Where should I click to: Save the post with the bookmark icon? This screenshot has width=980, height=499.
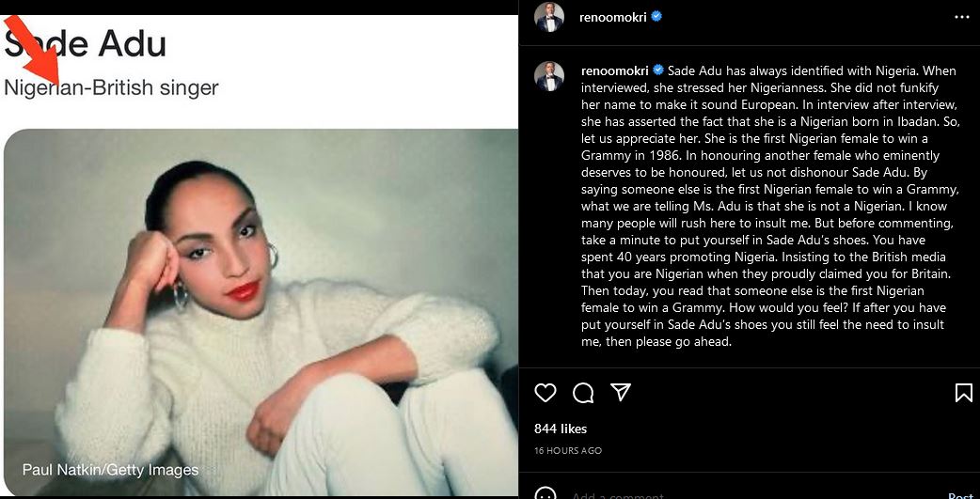tap(963, 393)
